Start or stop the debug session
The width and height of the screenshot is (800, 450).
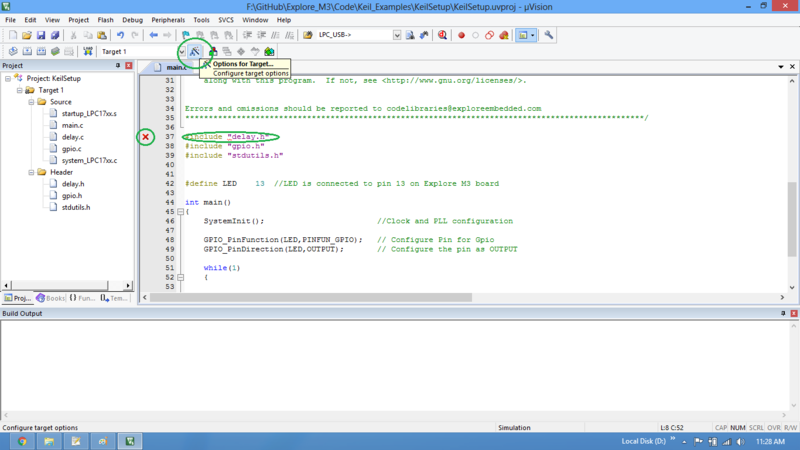pos(442,35)
